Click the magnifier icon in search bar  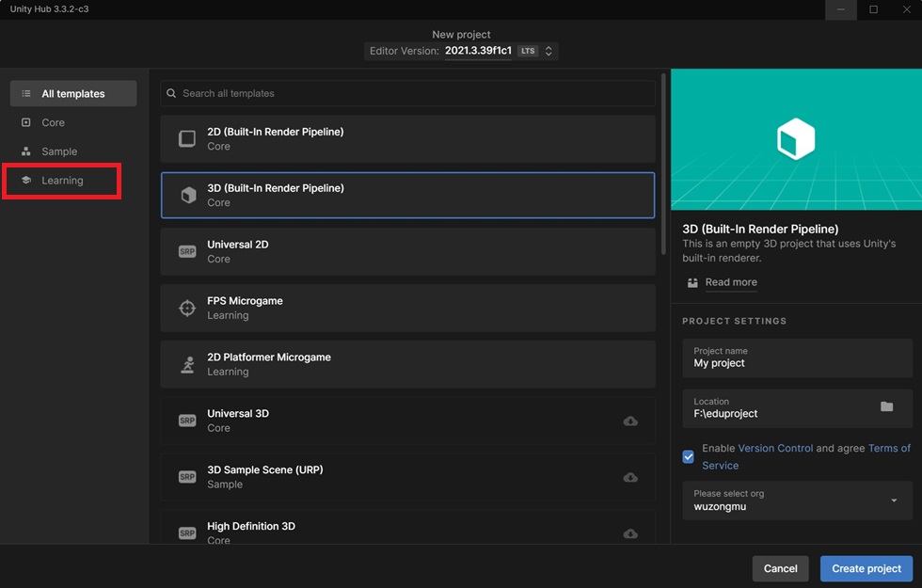(x=171, y=93)
